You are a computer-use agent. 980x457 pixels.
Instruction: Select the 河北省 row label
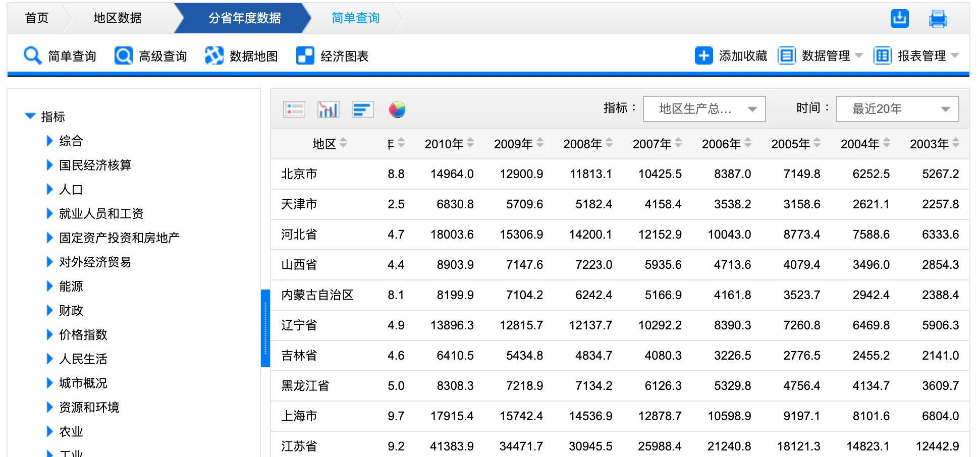(299, 235)
